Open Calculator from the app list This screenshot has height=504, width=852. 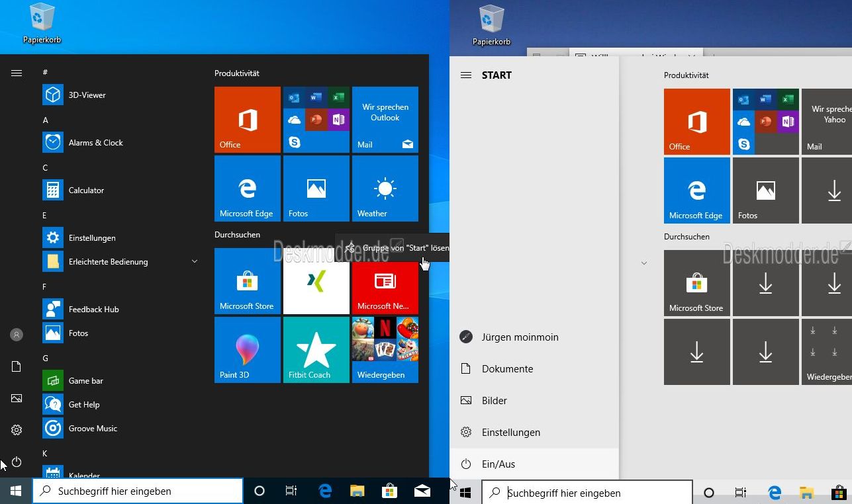pyautogui.click(x=119, y=190)
